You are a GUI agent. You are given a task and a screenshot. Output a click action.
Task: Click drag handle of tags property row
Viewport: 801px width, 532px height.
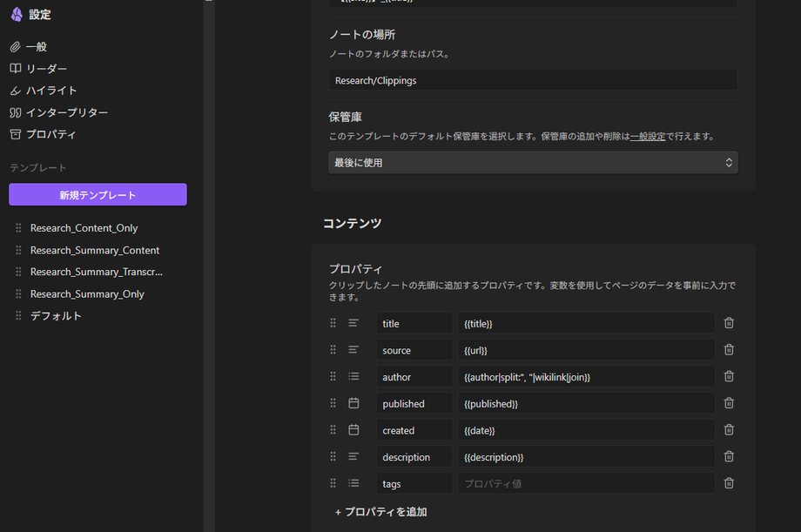(333, 483)
